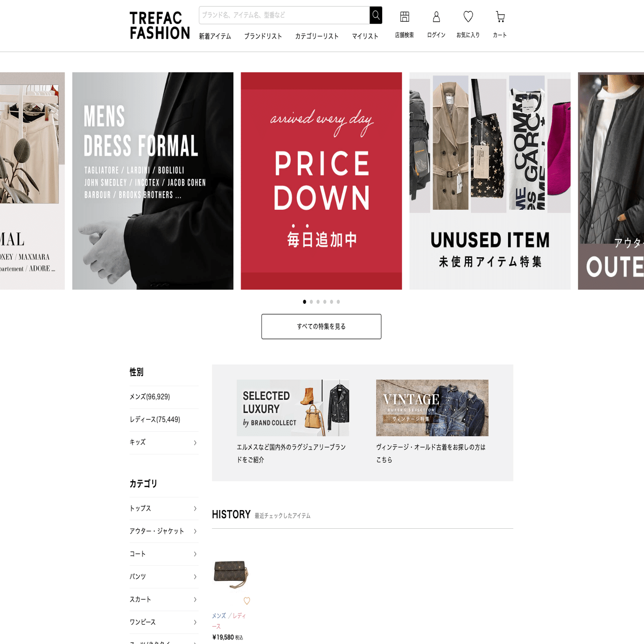The height and width of the screenshot is (644, 644).
Task: Click the login person icon
Action: [x=436, y=17]
